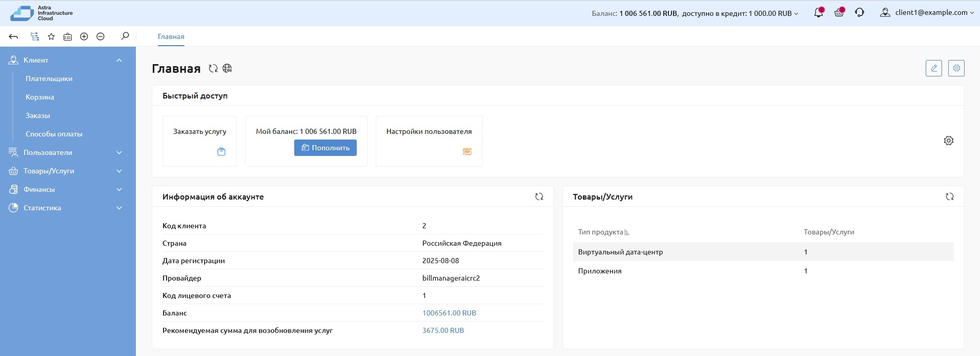Expand the Статистика sidebar section
The image size is (980, 356).
[68, 208]
